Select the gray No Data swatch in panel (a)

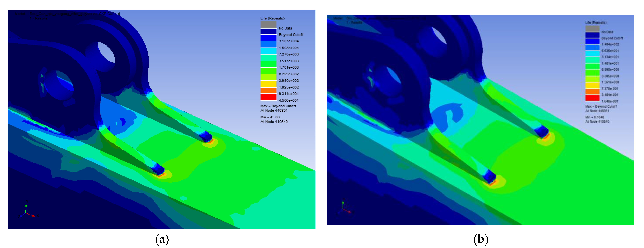268,25
